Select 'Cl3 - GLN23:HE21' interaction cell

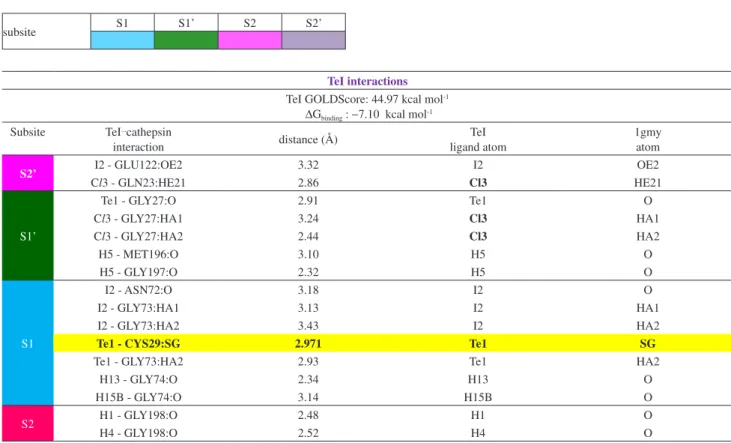point(138,183)
